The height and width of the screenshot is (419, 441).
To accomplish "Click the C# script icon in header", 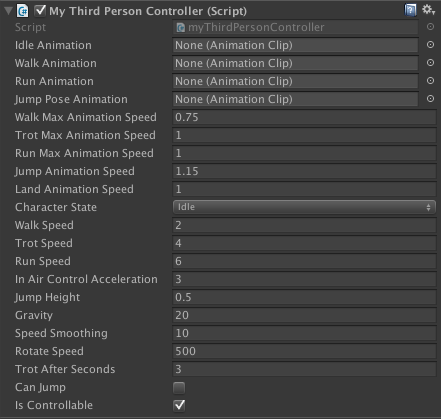I will [23, 11].
